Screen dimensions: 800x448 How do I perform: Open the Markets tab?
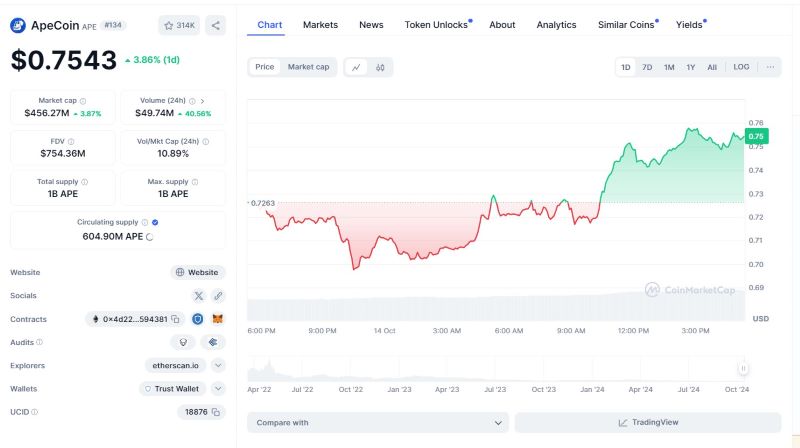(x=320, y=24)
